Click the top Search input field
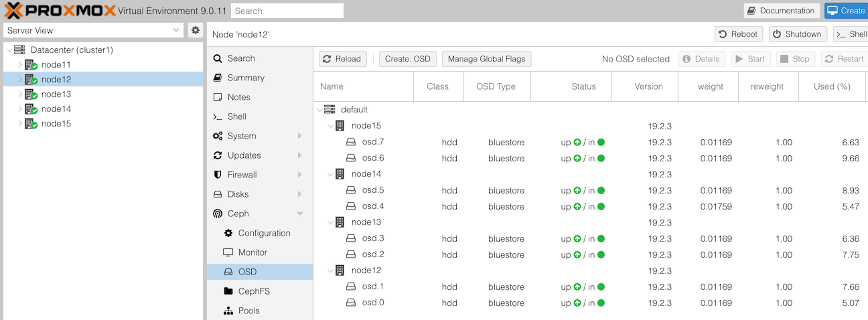Image resolution: width=868 pixels, height=320 pixels. point(287,11)
